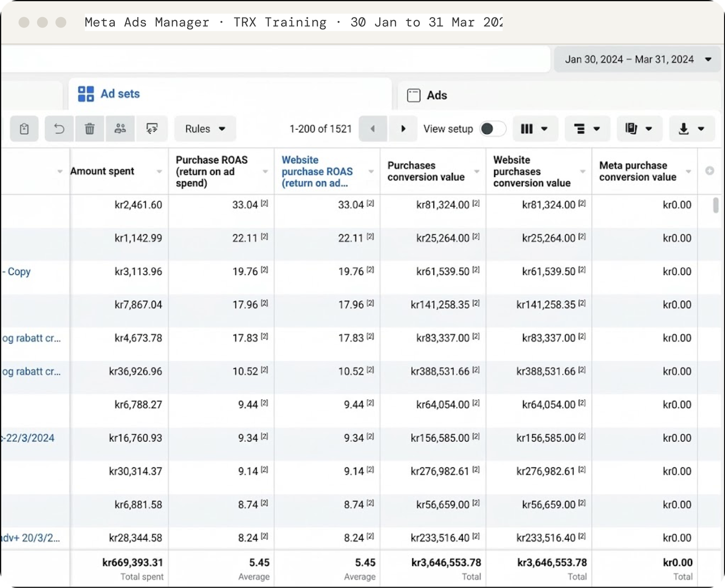The height and width of the screenshot is (588, 725).
Task: Open Amount spent column sort arrow
Action: point(159,171)
